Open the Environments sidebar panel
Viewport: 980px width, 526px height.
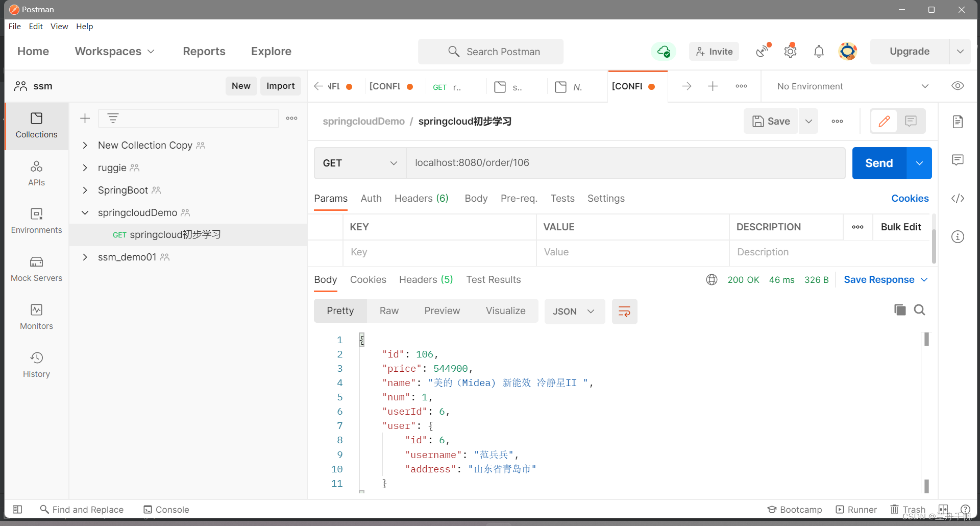pos(36,221)
